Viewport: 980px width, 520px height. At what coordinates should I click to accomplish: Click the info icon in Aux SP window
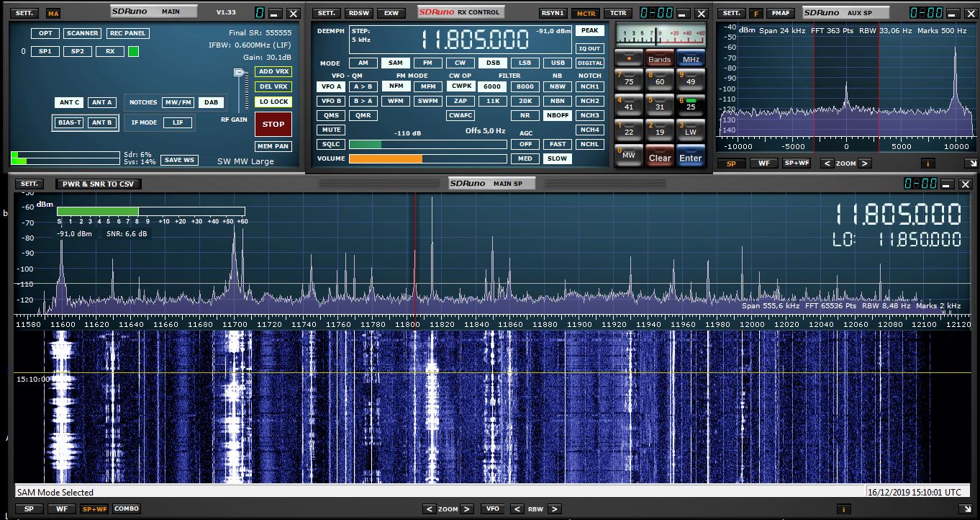(x=927, y=163)
